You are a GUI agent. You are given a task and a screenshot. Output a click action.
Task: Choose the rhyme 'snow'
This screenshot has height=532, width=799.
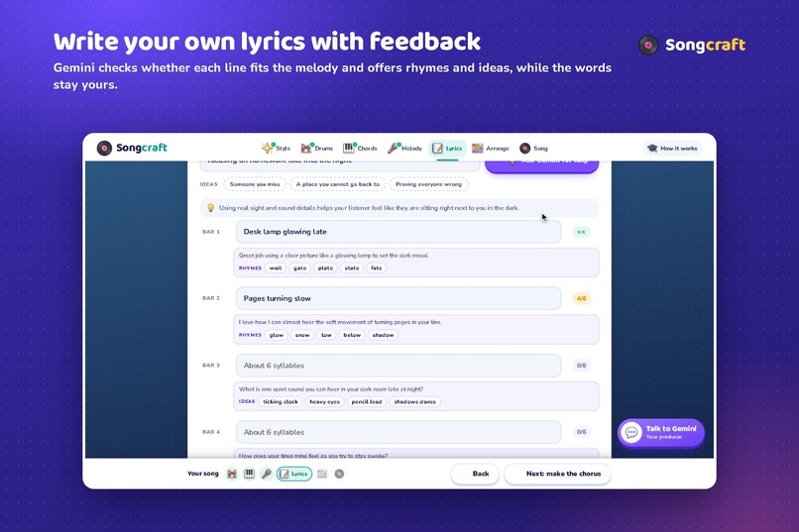coord(302,335)
